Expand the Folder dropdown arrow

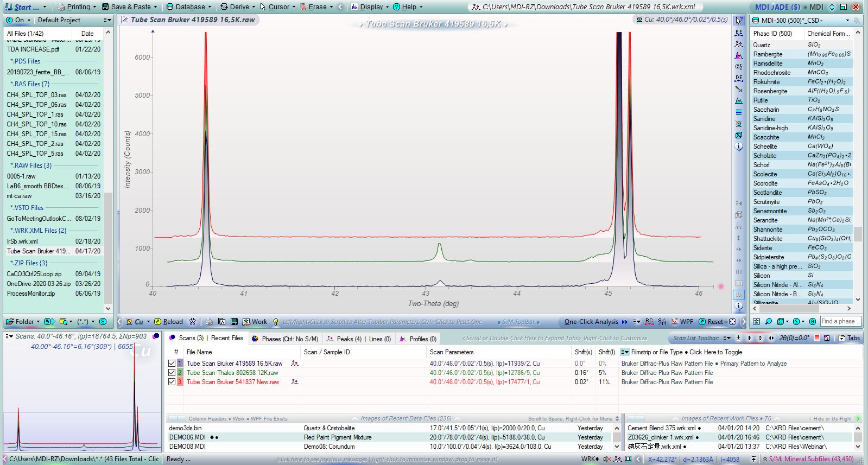(x=38, y=322)
